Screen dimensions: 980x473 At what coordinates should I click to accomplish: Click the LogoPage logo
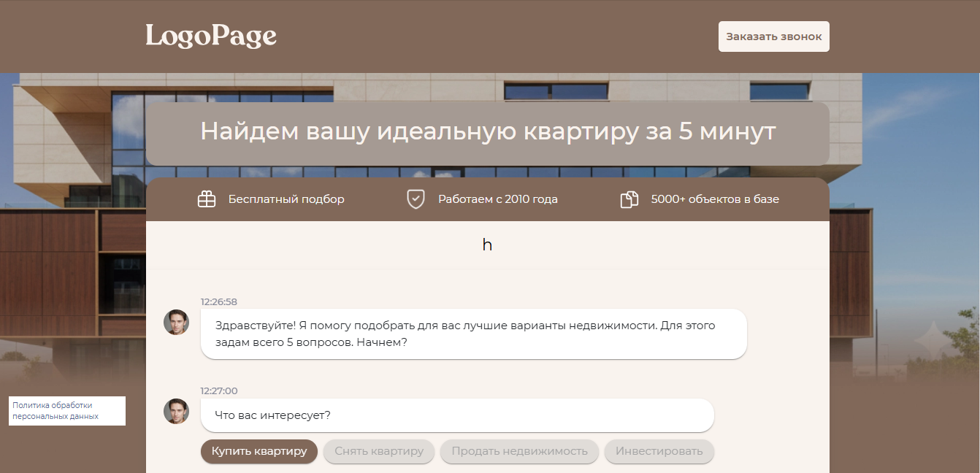pos(210,36)
